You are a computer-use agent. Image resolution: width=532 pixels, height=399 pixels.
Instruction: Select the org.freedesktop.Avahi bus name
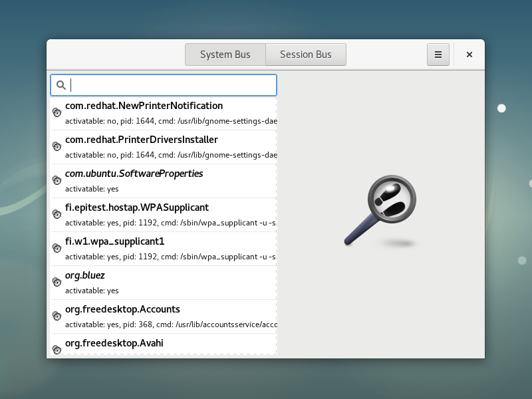point(114,344)
